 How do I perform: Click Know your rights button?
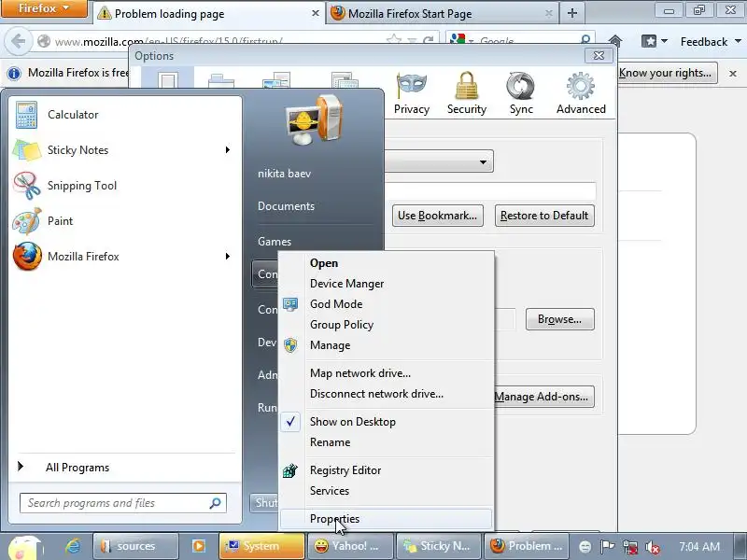(668, 73)
